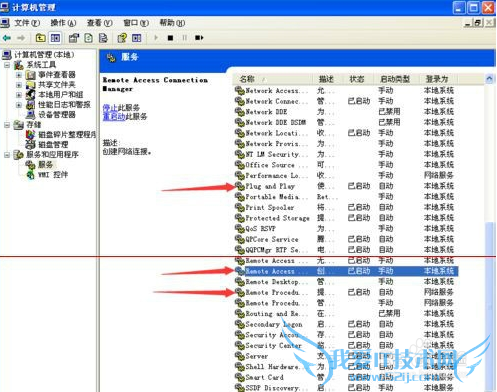This screenshot has width=497, height=392.
Task: Sort by the 名称 column header
Action: pyautogui.click(x=273, y=79)
